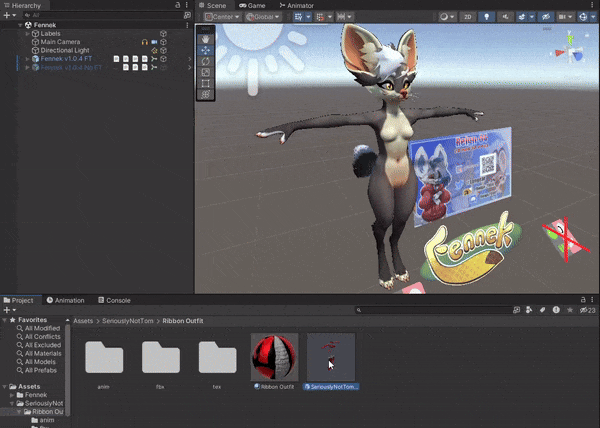Select the Move tool in scene toolbar
600x428 pixels.
205,50
